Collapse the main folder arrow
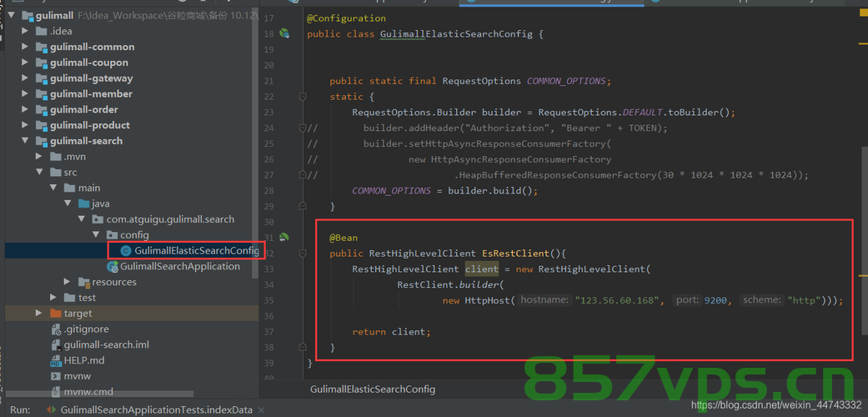 click(x=53, y=188)
